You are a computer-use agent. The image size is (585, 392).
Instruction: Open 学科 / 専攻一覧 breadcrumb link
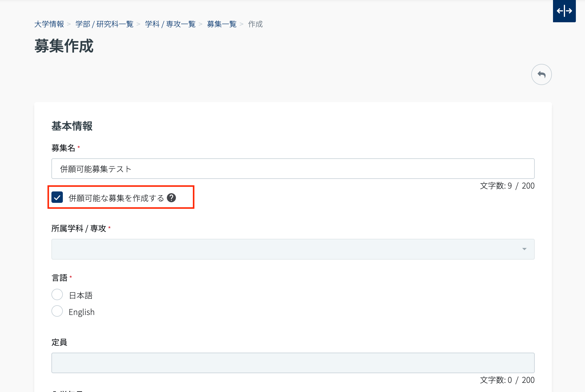click(170, 24)
